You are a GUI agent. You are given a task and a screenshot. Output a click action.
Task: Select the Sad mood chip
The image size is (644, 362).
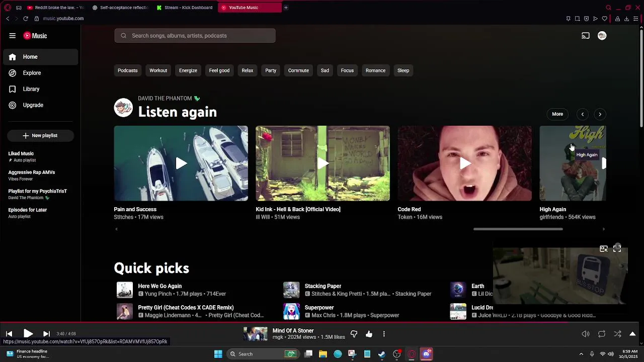[325, 70]
